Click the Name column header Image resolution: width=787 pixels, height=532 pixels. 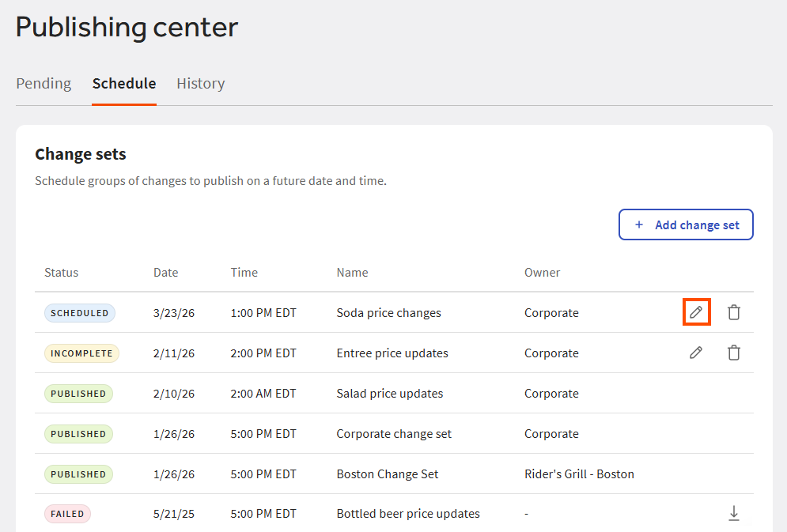[x=352, y=272]
